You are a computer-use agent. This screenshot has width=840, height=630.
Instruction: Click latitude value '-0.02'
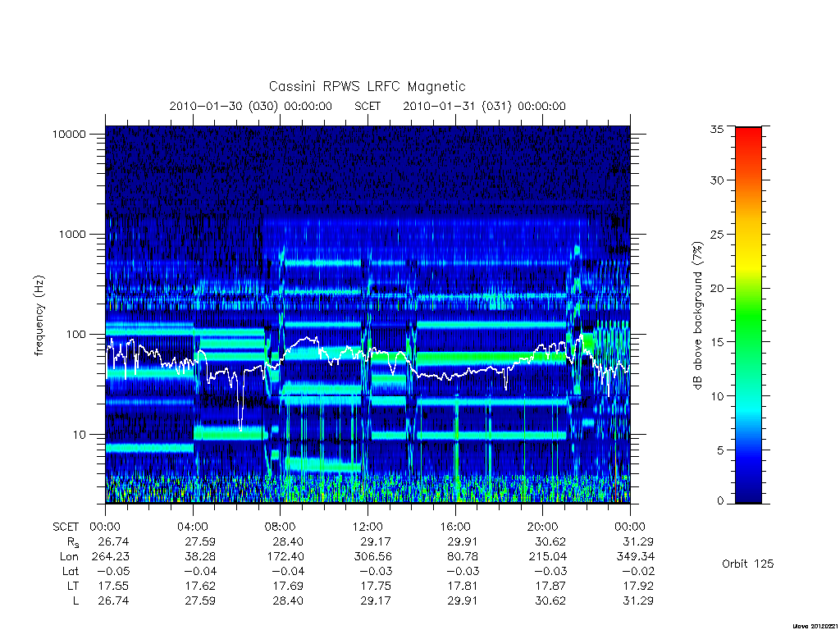click(637, 571)
